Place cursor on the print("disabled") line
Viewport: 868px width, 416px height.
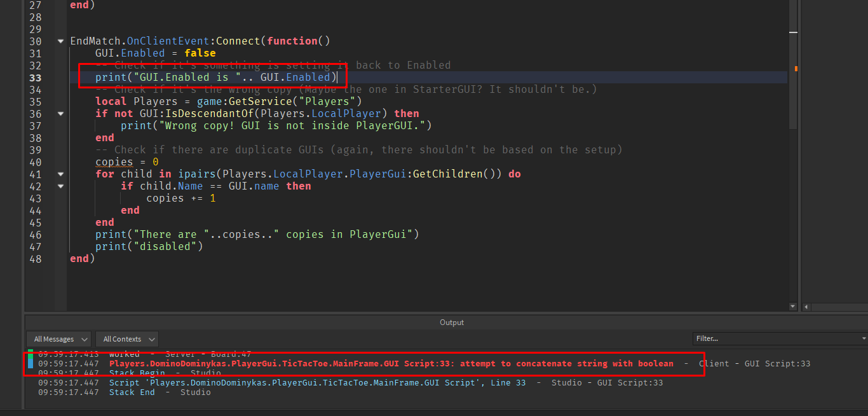click(149, 247)
